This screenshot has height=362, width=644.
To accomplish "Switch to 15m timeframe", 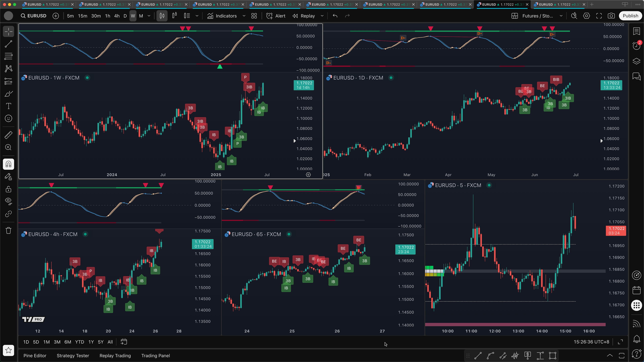I will [83, 16].
